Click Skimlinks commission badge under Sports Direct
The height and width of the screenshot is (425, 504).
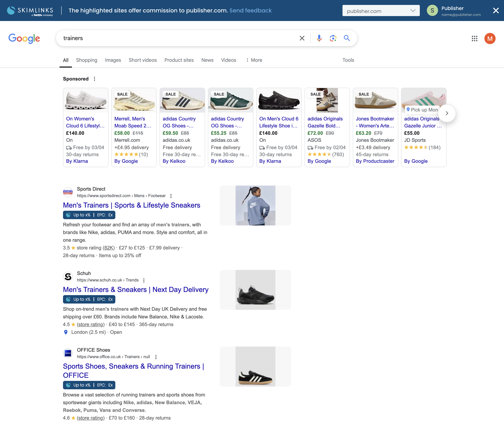point(89,215)
